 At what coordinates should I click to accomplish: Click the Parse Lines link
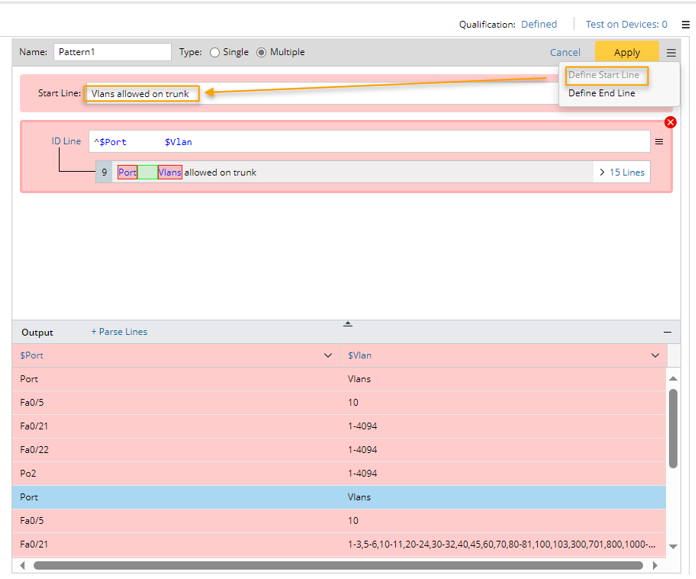[x=119, y=332]
